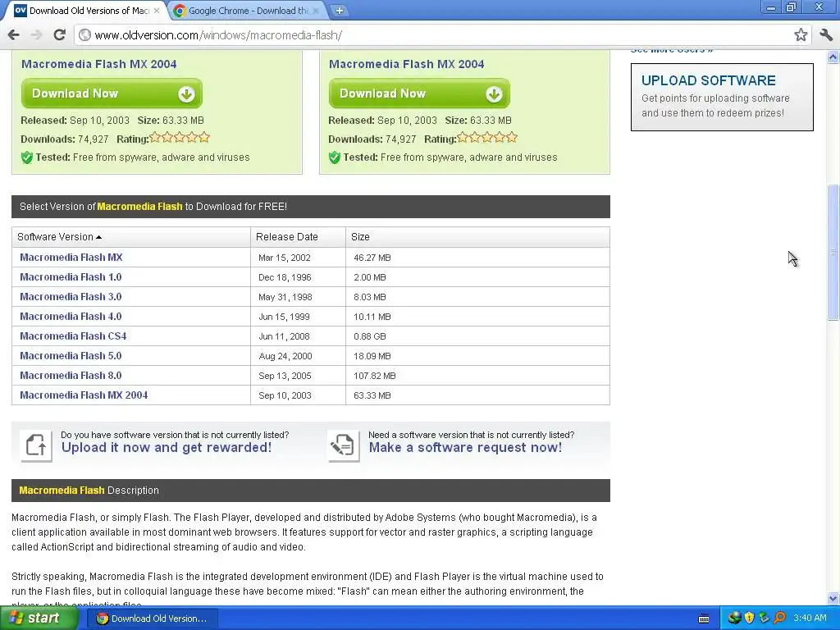840x630 pixels.
Task: Sort by the Software Version column header
Action: [x=130, y=237]
